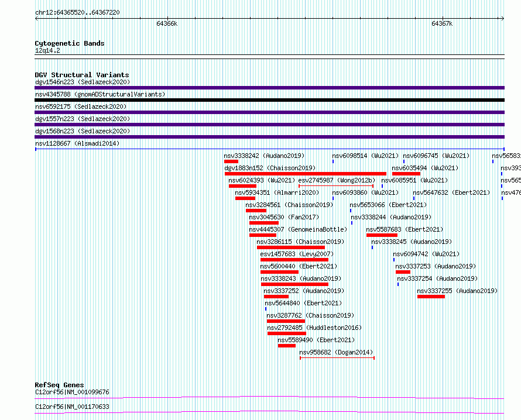The image size is (521, 420).
Task: Click the dgv1568n223 (Sedlazeck2020) label
Action: coord(83,131)
